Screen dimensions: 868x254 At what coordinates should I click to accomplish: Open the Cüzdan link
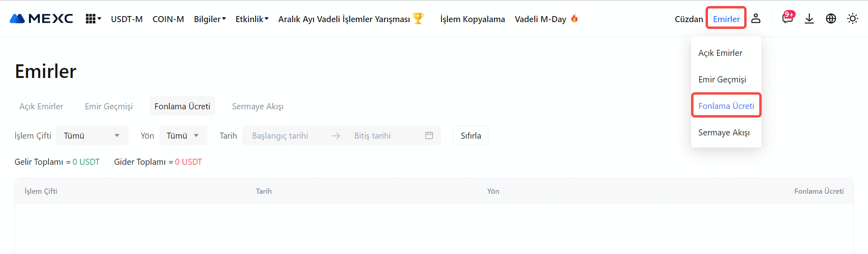pos(689,19)
